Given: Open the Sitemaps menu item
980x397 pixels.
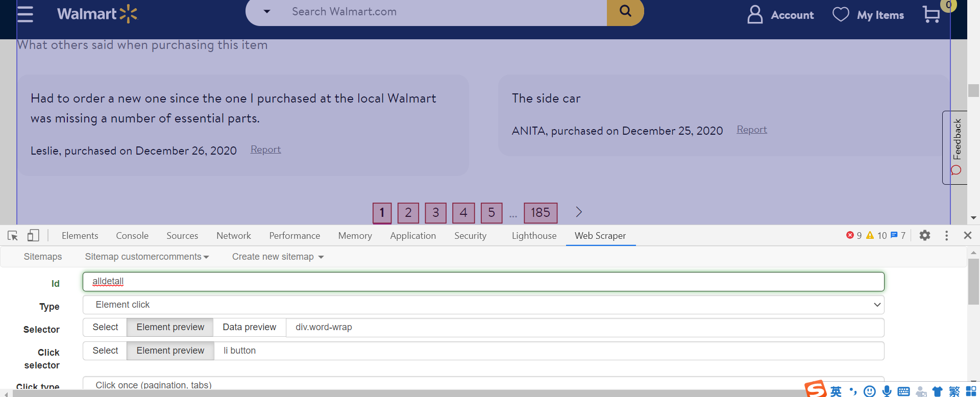Looking at the screenshot, I should click(x=43, y=257).
